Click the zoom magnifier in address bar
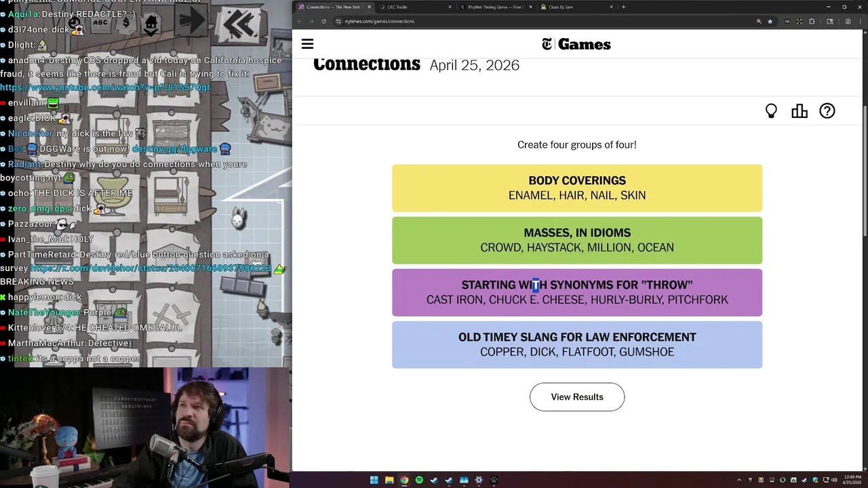The height and width of the screenshot is (488, 868). (759, 21)
